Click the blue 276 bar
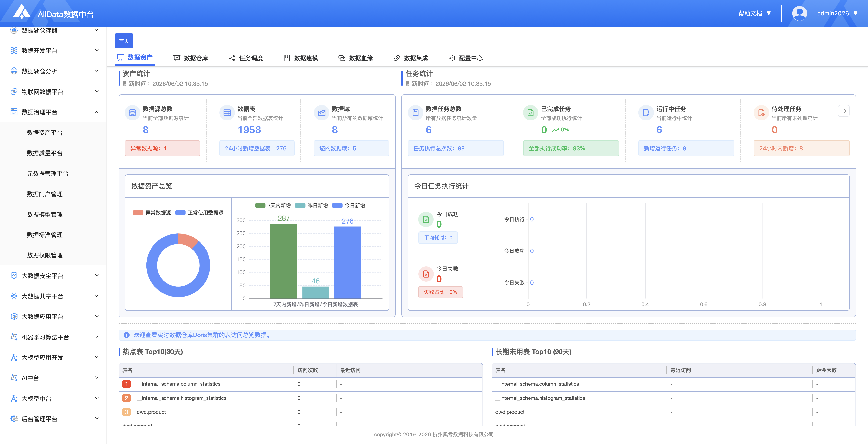Screen dimensions: 868x444 [347, 262]
